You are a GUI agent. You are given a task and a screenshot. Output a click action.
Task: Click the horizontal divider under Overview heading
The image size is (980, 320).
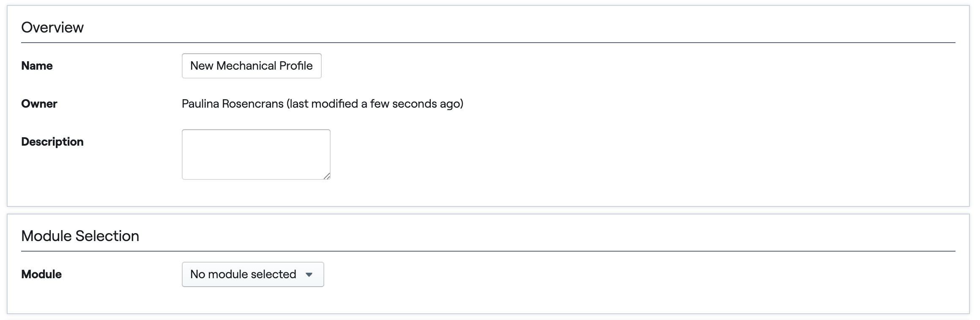488,43
